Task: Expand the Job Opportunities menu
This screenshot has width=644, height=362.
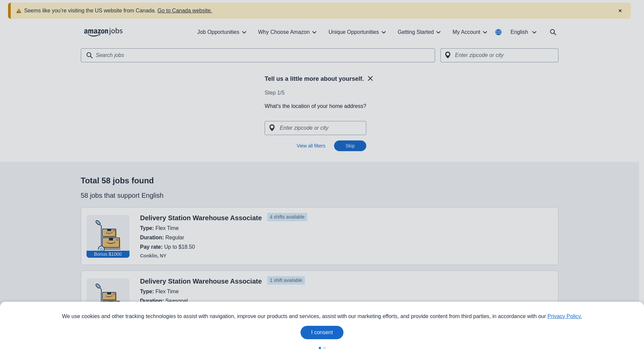Action: point(222,32)
